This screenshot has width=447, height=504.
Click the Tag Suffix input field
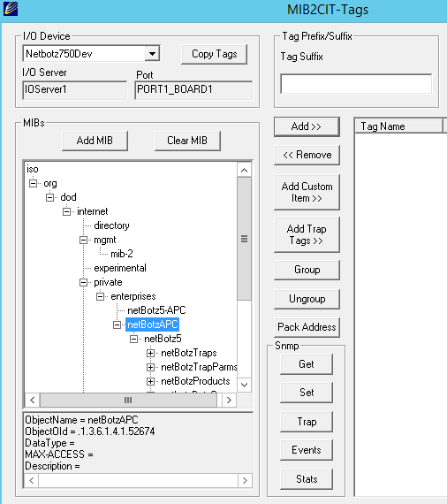356,84
